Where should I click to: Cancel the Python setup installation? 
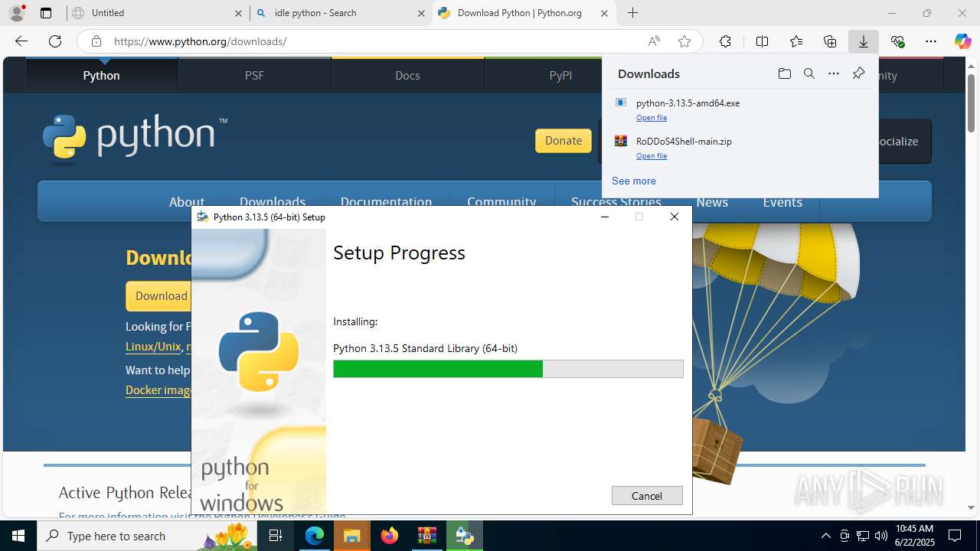(x=647, y=495)
